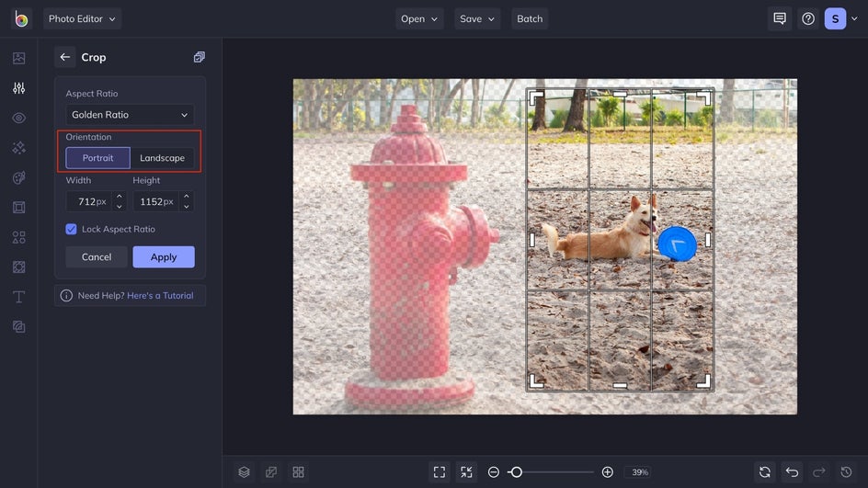Click the Batch menu item
Screen dimensions: 868x488
530,18
